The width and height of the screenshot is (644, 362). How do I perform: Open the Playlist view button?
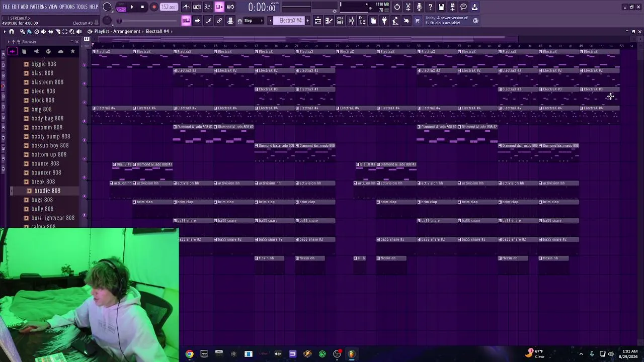tap(318, 21)
